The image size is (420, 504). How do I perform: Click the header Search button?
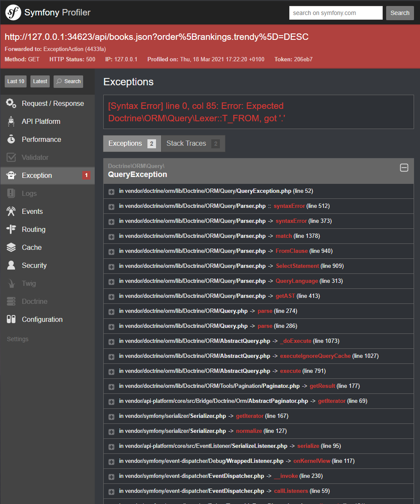(400, 13)
